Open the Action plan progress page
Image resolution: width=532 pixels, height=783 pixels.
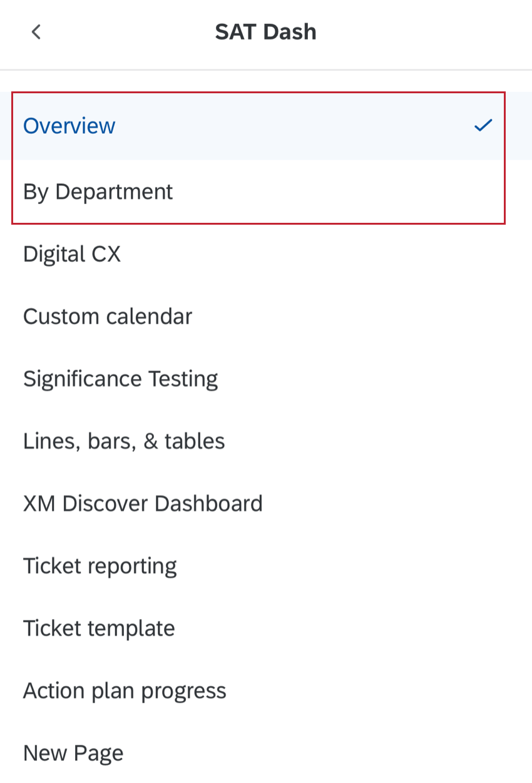click(x=125, y=690)
